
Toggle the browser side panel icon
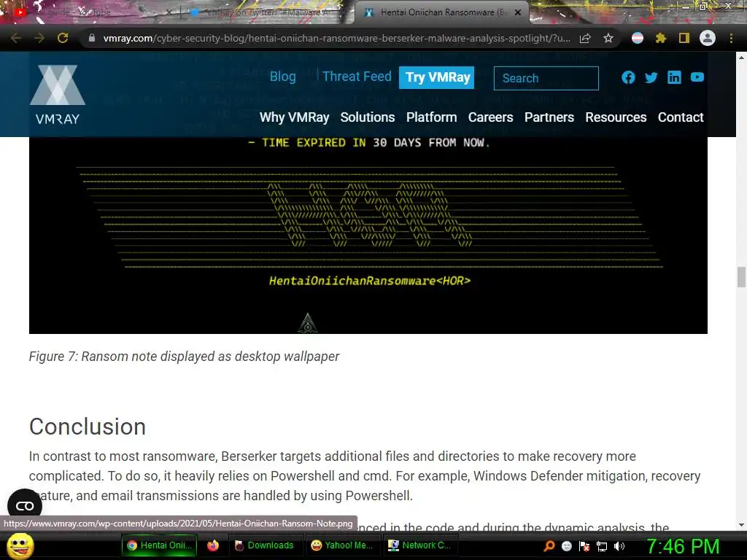[x=684, y=38]
